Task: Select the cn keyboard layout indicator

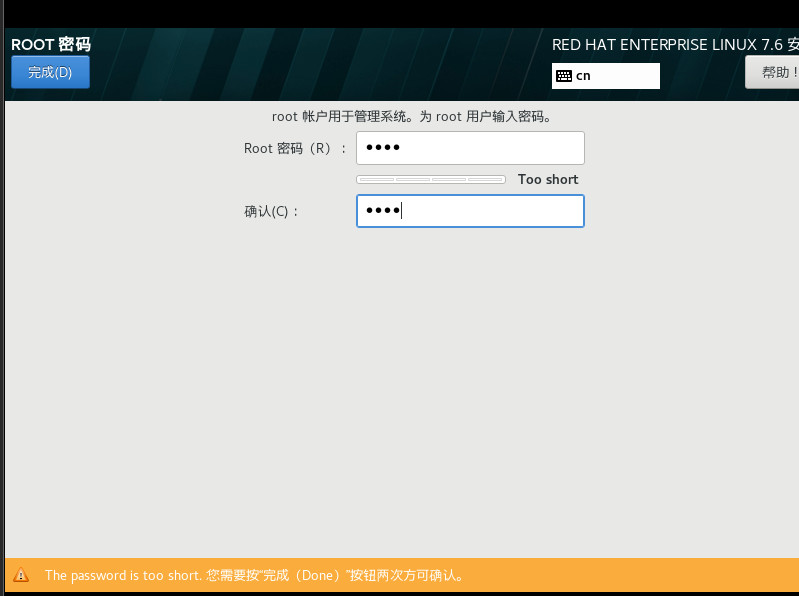Action: (583, 76)
